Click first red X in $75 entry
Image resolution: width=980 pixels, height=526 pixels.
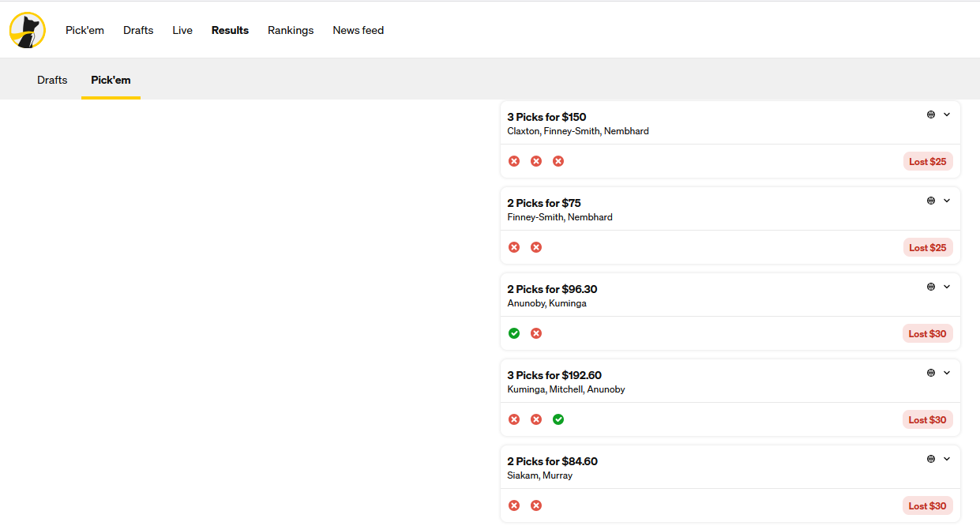514,247
